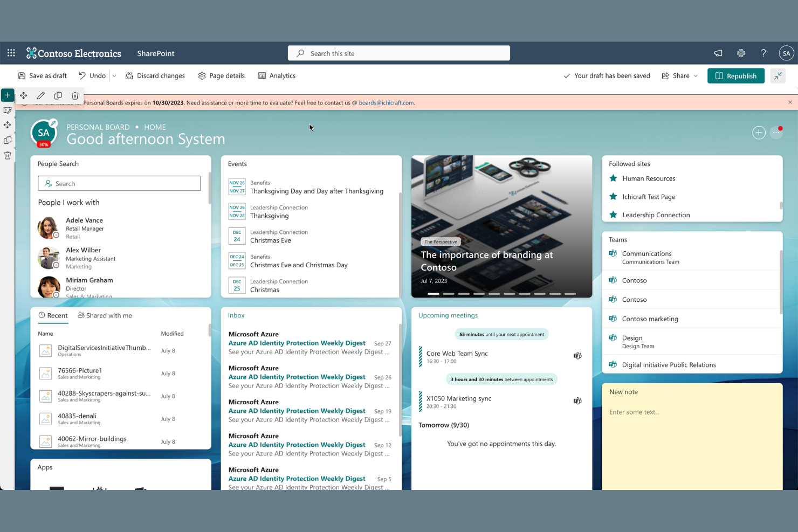798x532 pixels.
Task: Click the star beside Ichicraft Test Page
Action: [x=613, y=197]
